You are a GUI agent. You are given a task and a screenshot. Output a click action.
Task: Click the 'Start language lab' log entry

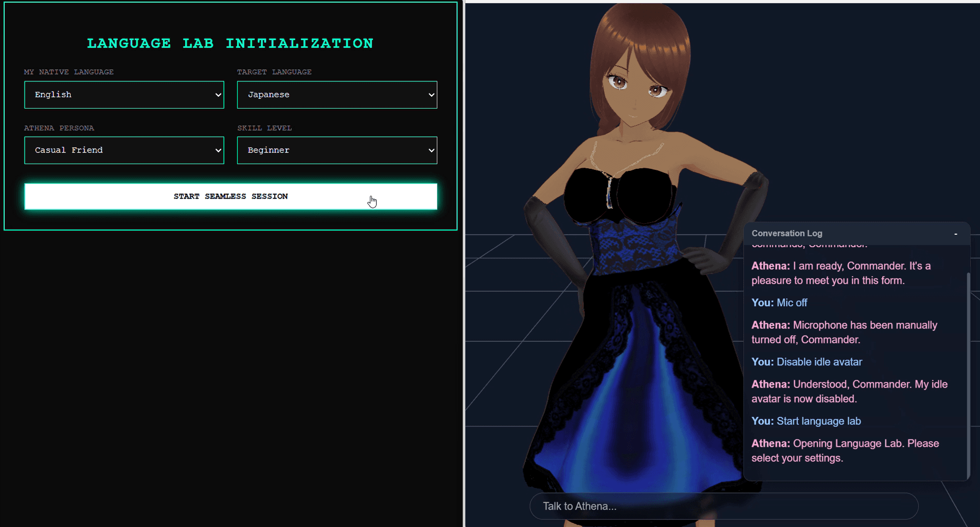806,421
